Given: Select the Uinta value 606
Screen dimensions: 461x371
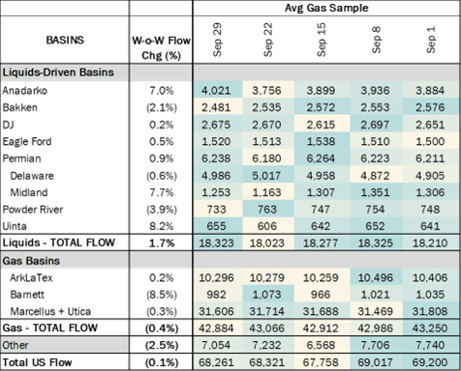Looking at the screenshot, I should point(267,226).
